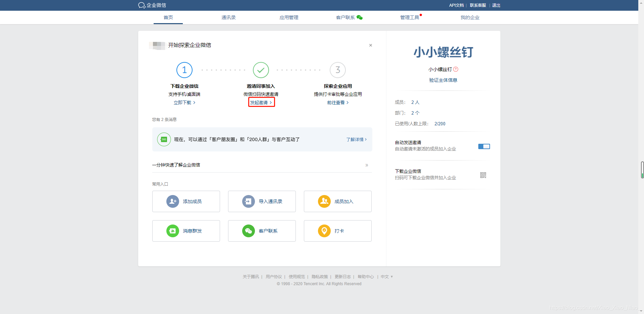Screen dimensions: 644x314
Task: Click the 成员 count 2 人
Action: click(x=415, y=102)
